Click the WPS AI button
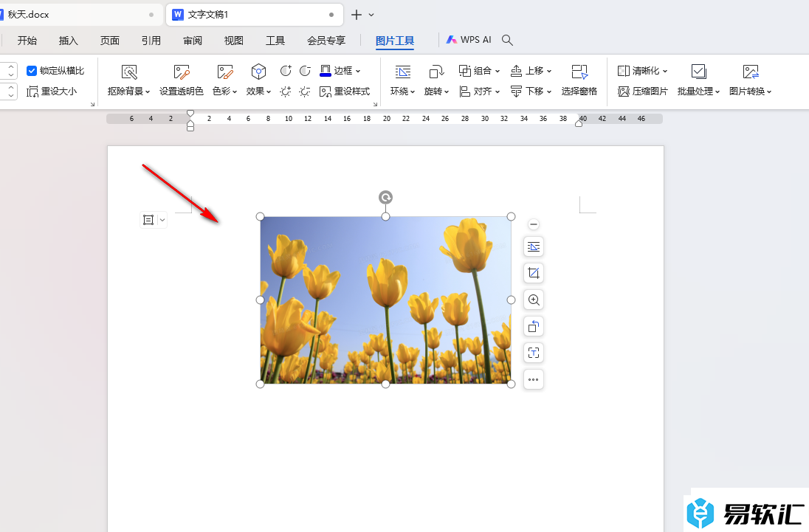Image resolution: width=809 pixels, height=532 pixels. [x=469, y=40]
